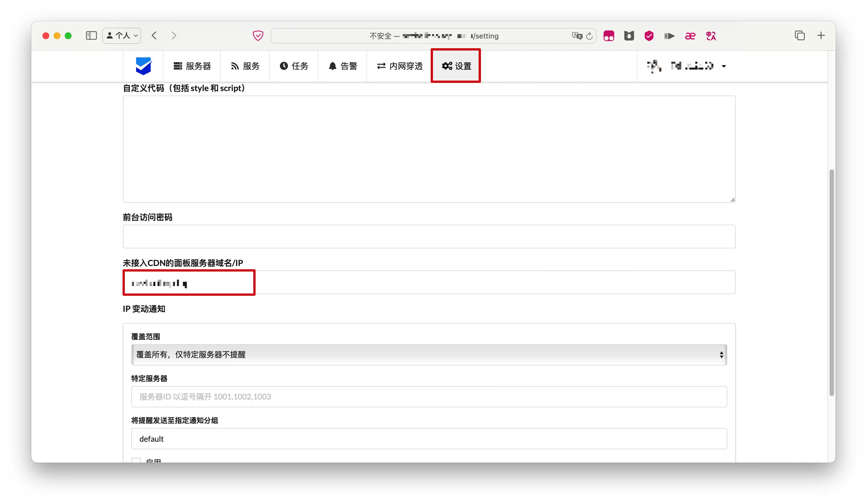The height and width of the screenshot is (504, 867).
Task: Switch to the 告警 alerts tab
Action: click(x=343, y=66)
